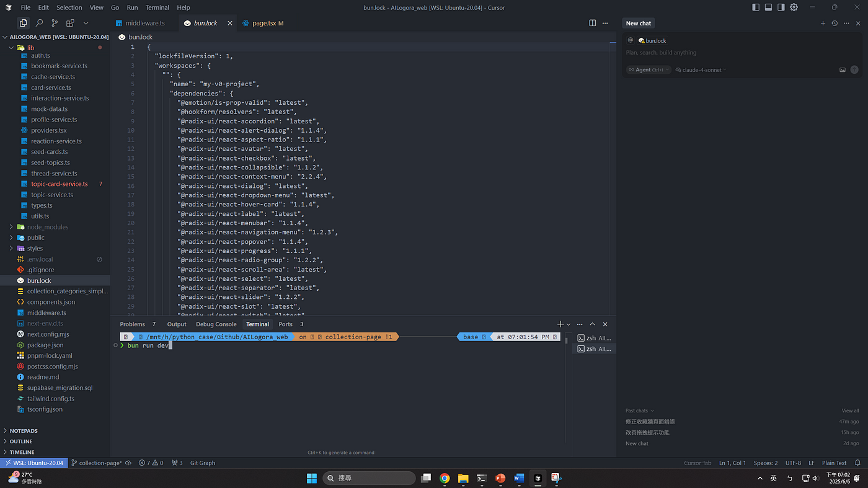Start a new chat with plus icon
868x488 pixels.
[x=823, y=23]
